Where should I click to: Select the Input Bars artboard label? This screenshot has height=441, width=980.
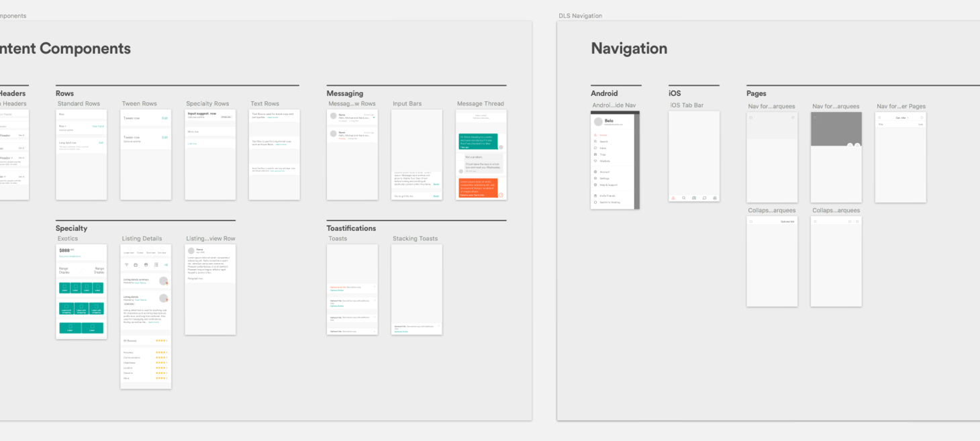407,104
